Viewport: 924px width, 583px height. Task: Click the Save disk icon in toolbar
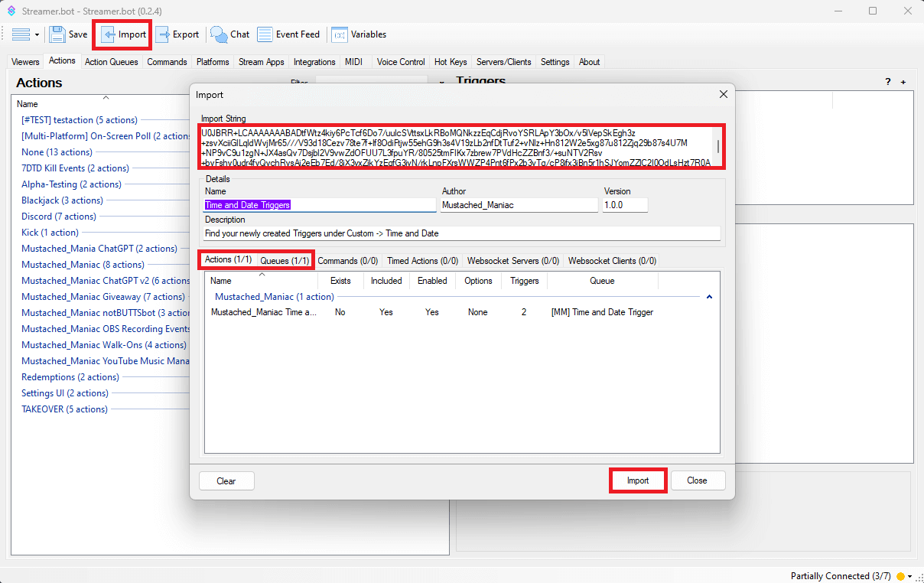[x=57, y=34]
